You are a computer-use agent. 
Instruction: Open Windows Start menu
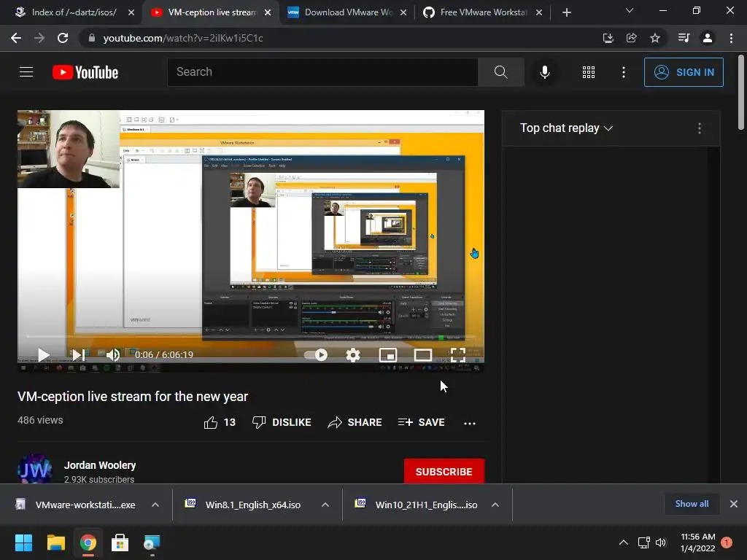(23, 542)
